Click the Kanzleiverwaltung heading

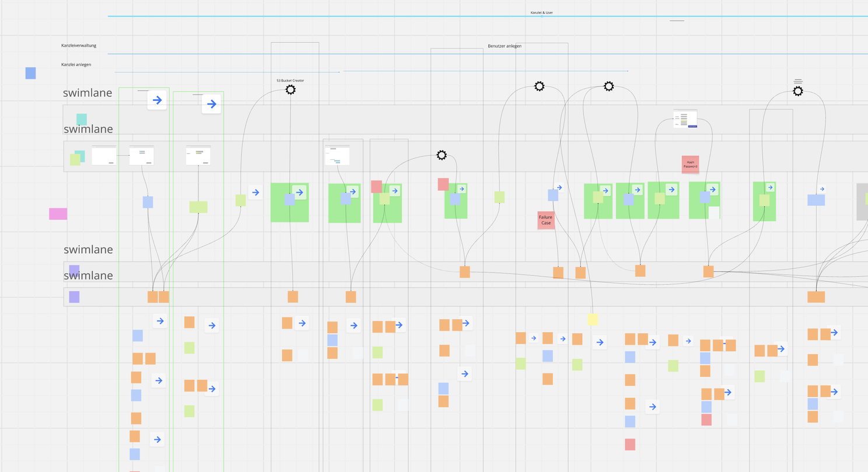point(78,45)
